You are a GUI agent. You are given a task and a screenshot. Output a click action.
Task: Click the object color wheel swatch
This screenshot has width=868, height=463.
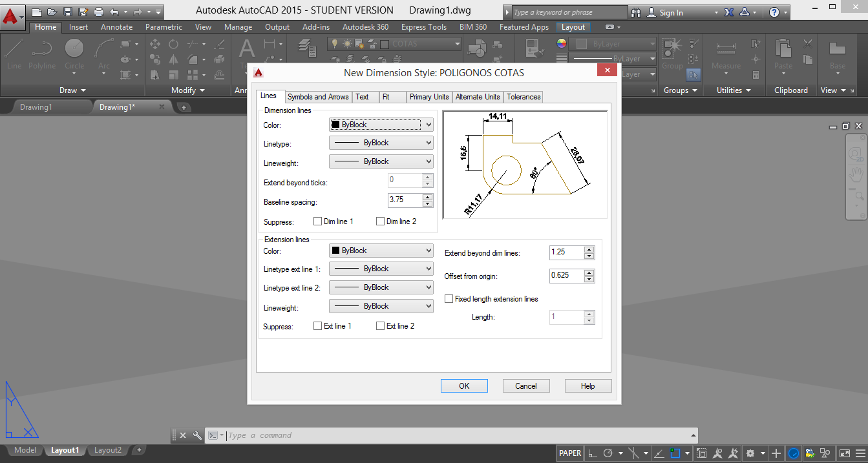tap(561, 43)
